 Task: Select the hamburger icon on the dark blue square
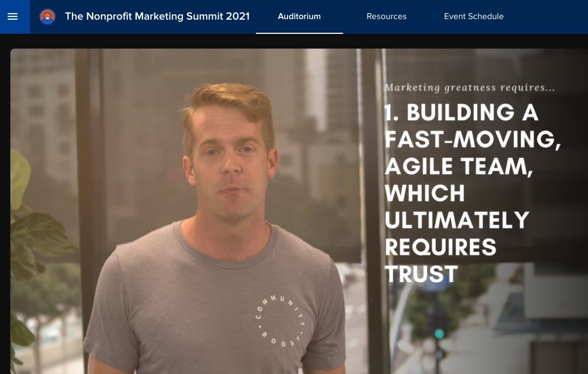click(x=13, y=16)
